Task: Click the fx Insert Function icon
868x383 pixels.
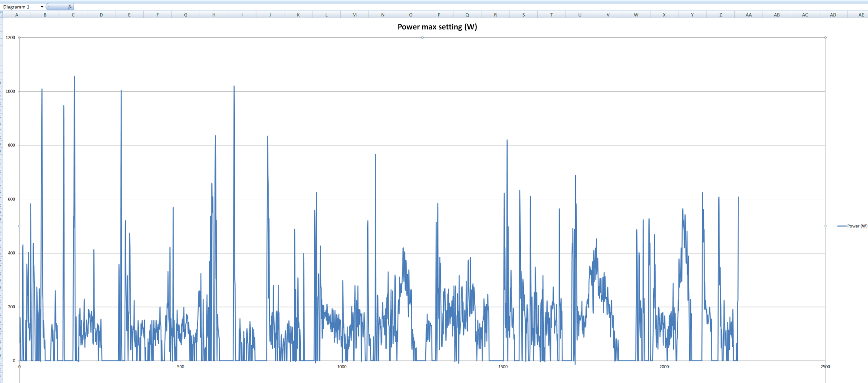Action: 70,7
